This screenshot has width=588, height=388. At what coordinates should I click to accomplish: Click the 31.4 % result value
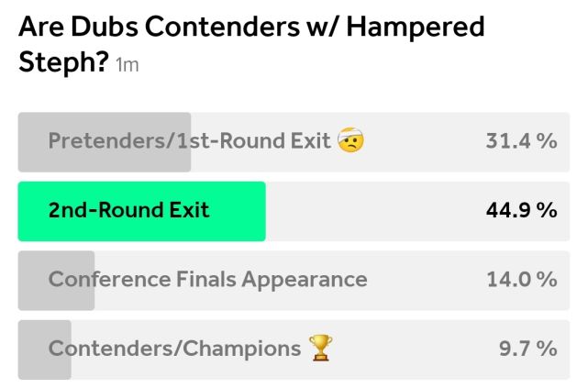click(521, 141)
